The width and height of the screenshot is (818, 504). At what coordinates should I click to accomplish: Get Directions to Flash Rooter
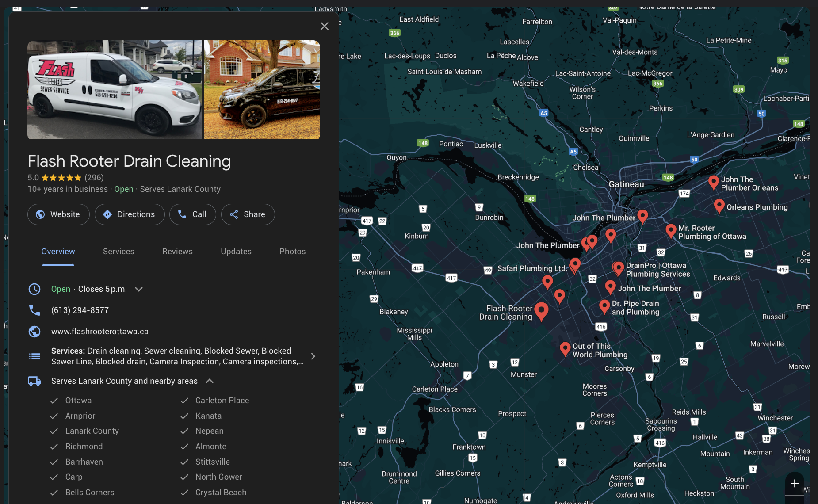tap(130, 214)
